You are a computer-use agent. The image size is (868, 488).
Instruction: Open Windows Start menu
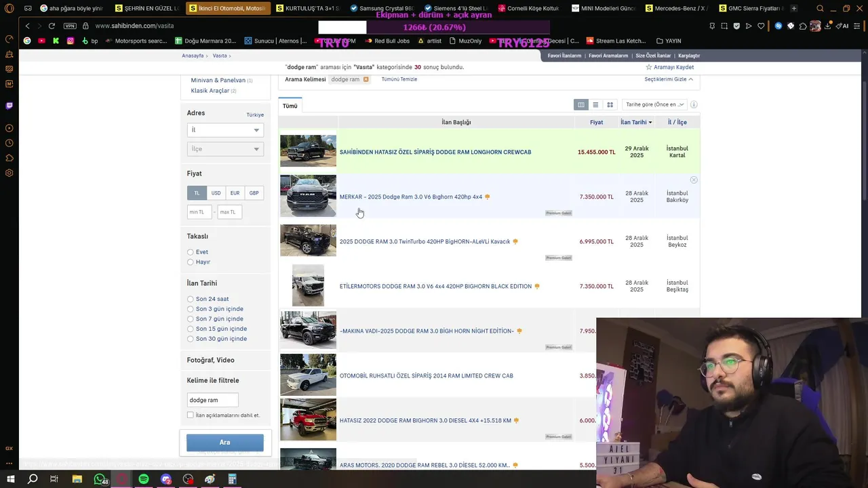click(11, 479)
